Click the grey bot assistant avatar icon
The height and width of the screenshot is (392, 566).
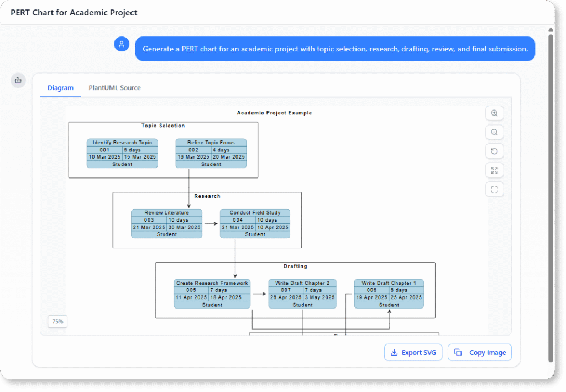click(18, 80)
